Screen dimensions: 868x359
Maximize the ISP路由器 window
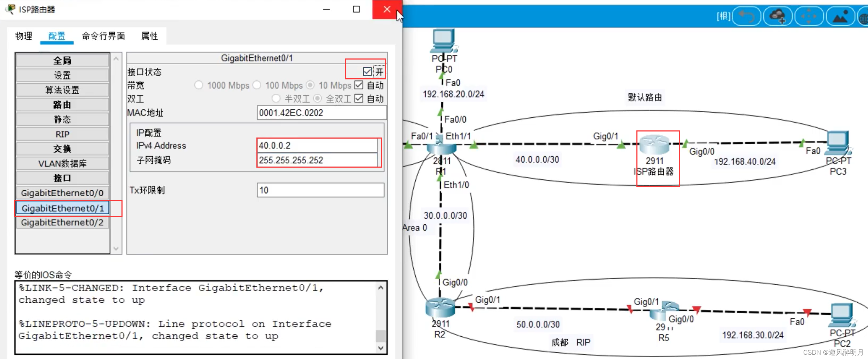click(x=357, y=9)
